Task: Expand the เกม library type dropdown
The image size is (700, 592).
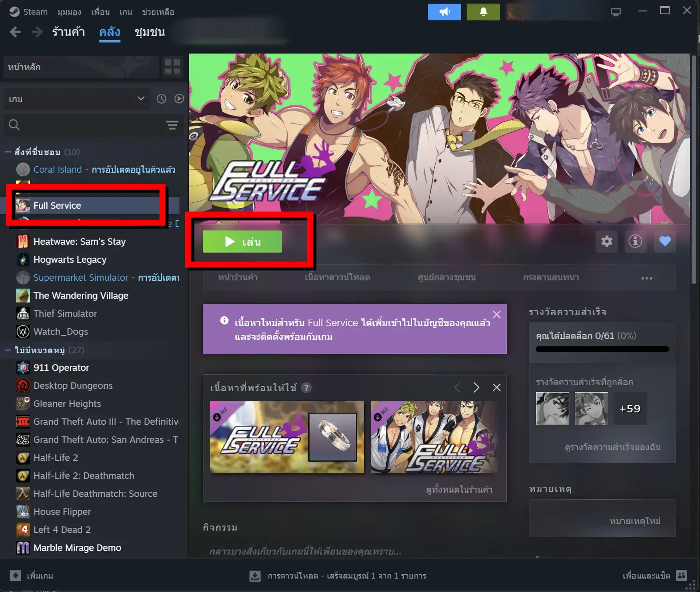Action: (x=77, y=99)
